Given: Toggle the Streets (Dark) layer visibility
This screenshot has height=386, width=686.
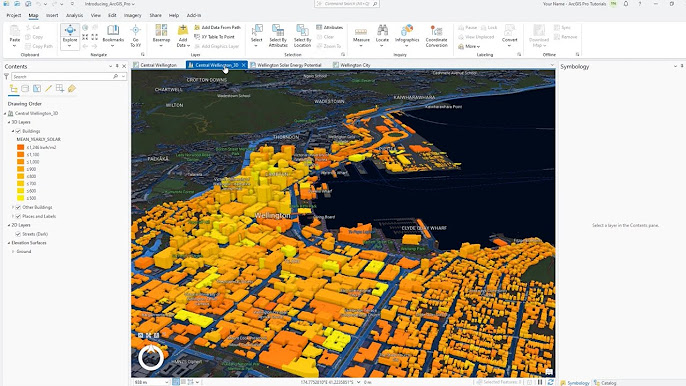Looking at the screenshot, I should click(x=18, y=234).
